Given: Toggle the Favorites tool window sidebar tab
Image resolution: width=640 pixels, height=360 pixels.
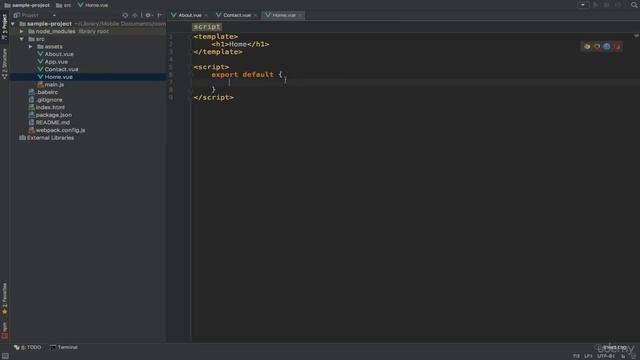Looking at the screenshot, I should (x=4, y=299).
